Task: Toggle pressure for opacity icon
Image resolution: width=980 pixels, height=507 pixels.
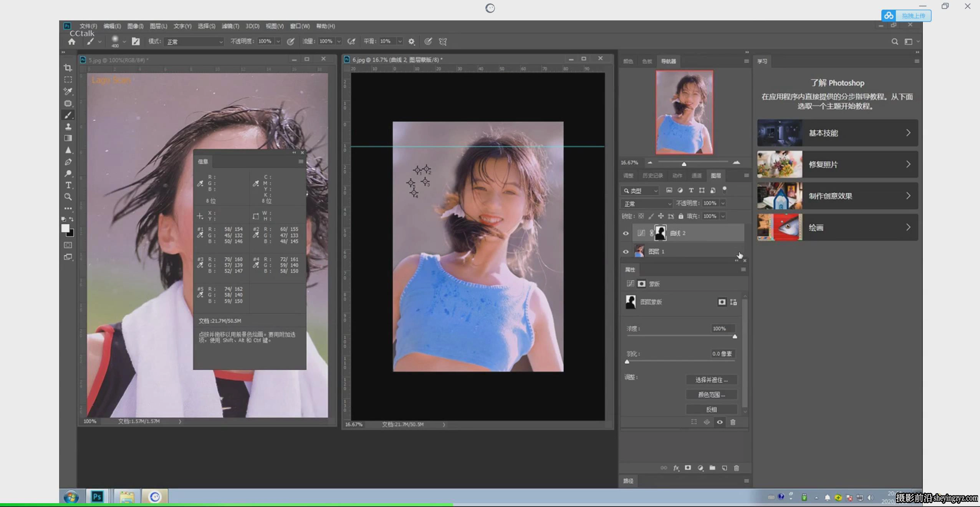Action: tap(291, 41)
